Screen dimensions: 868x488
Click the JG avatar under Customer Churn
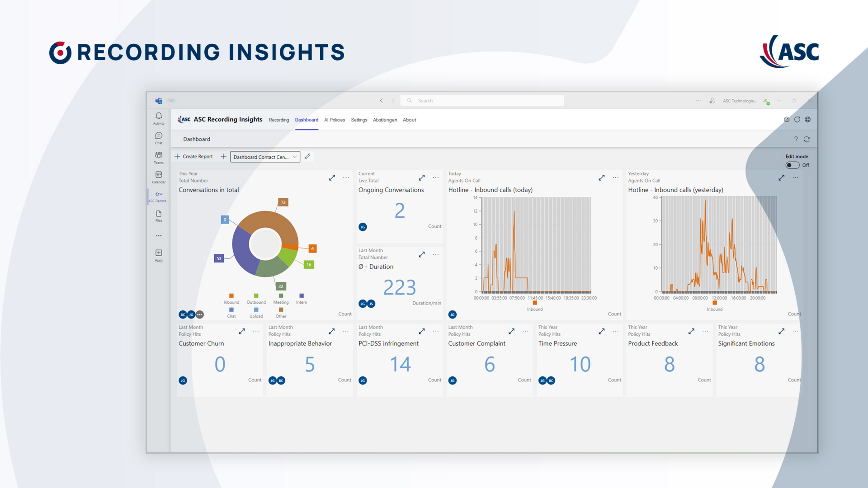pyautogui.click(x=182, y=380)
